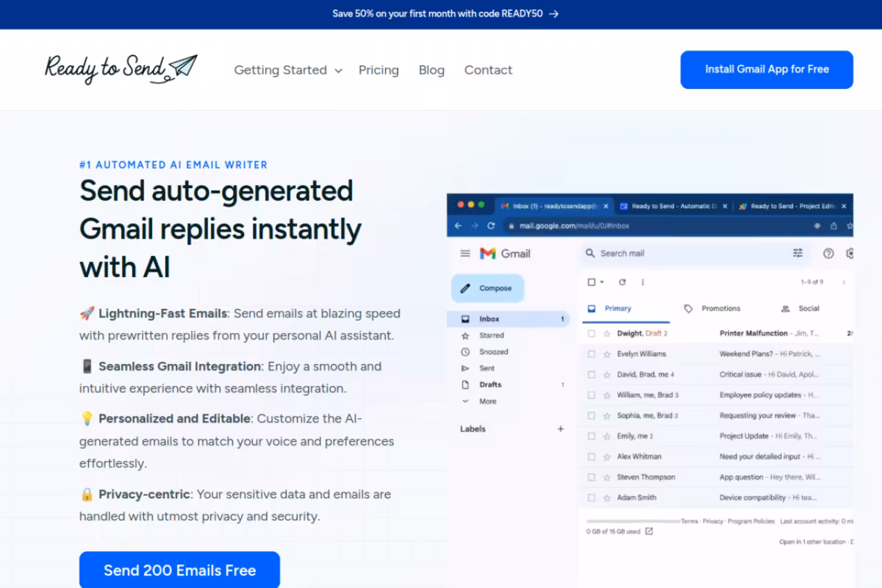The height and width of the screenshot is (588, 882).
Task: Open Gmail search filter options icon
Action: [x=798, y=254]
